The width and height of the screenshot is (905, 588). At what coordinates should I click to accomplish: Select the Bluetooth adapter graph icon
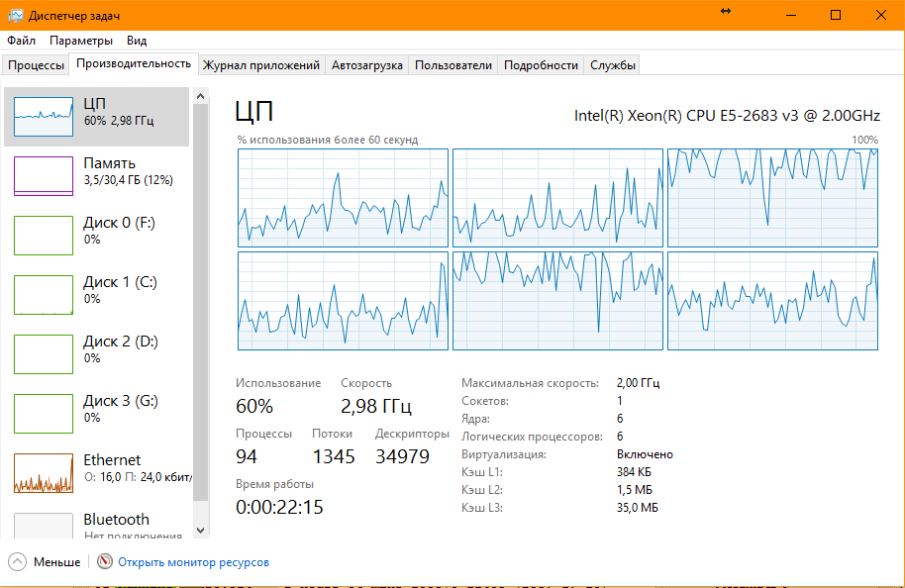44,526
